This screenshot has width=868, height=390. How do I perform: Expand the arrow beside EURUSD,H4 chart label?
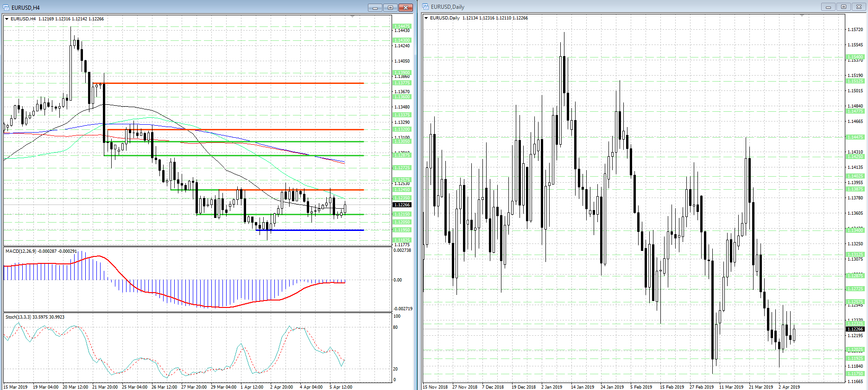pos(7,19)
